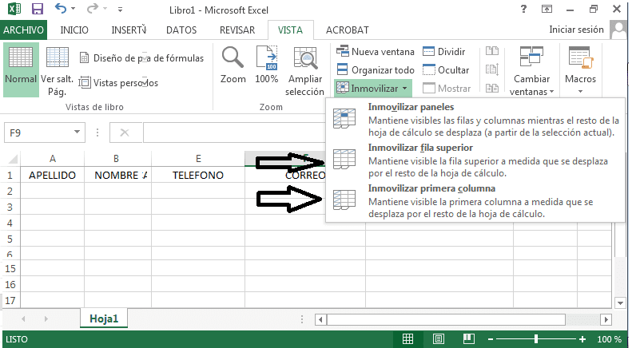This screenshot has height=348, width=644.
Task: Open Vistas personalizadas
Action: coord(118,82)
